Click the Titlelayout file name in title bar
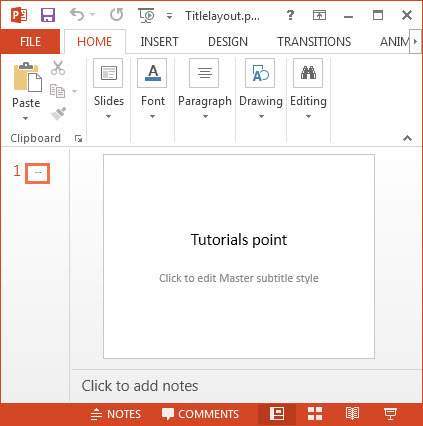423x426 pixels. [222, 16]
